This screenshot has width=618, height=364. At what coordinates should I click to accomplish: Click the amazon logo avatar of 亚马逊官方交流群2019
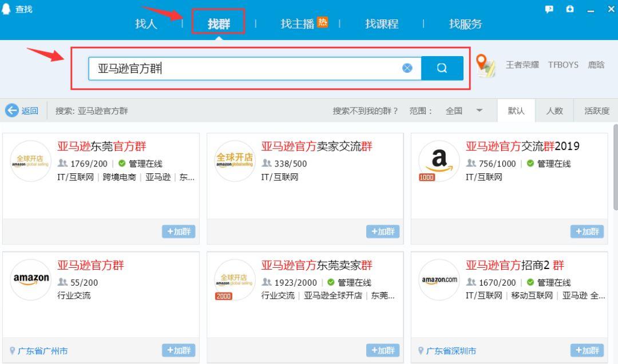[x=439, y=161]
